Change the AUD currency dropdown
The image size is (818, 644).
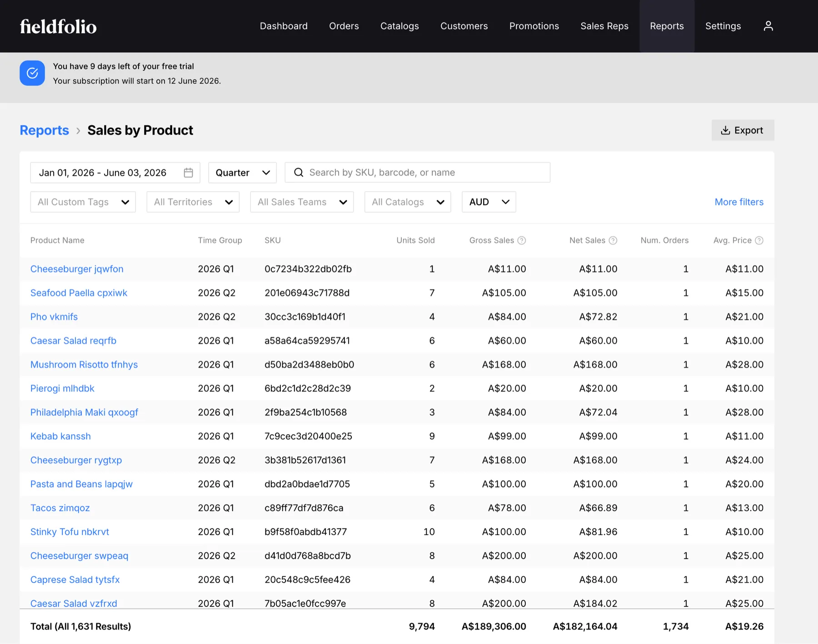(x=489, y=202)
